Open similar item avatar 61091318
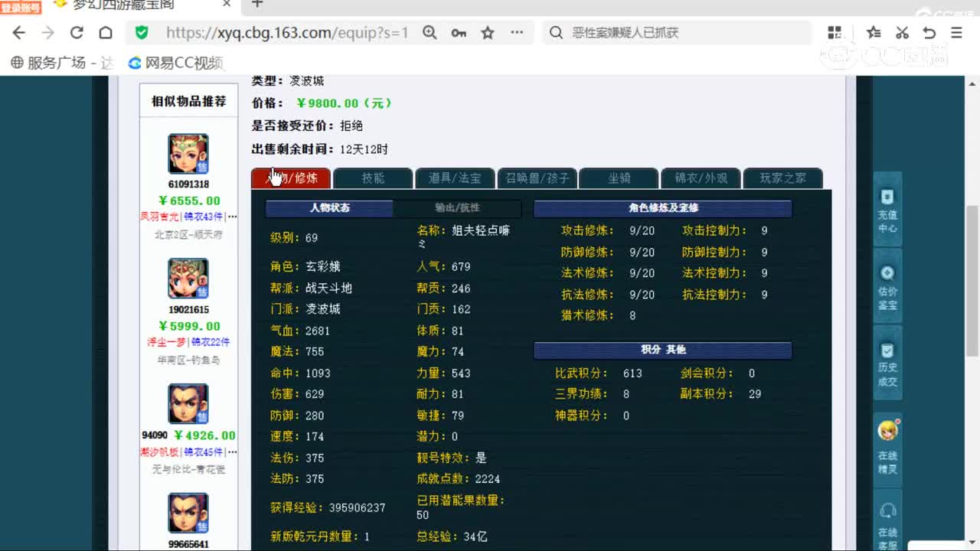 (x=188, y=154)
